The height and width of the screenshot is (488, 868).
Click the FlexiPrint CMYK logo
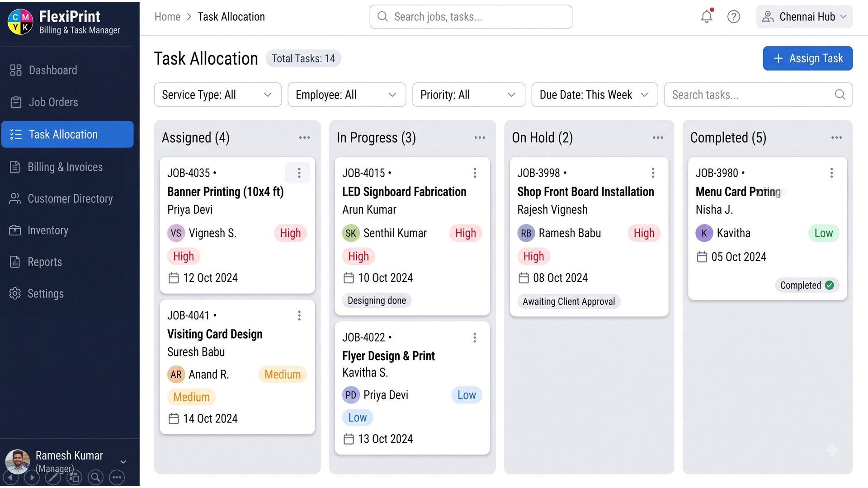tap(20, 22)
